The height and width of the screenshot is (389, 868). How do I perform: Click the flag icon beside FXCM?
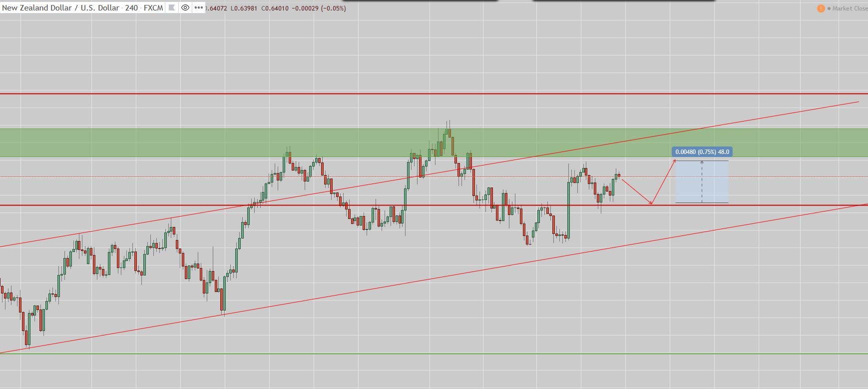[172, 8]
